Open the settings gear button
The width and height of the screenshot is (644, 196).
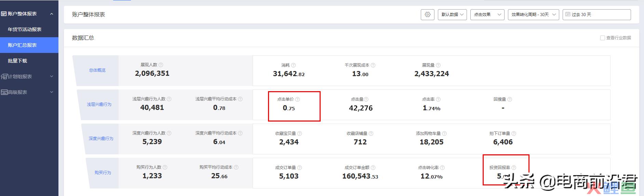coord(427,15)
